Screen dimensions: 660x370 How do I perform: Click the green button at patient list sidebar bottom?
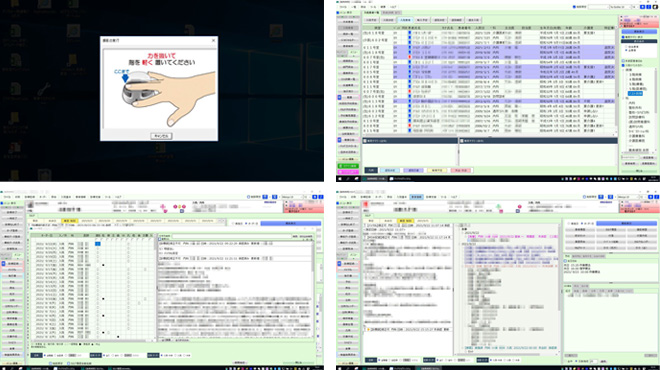(348, 166)
